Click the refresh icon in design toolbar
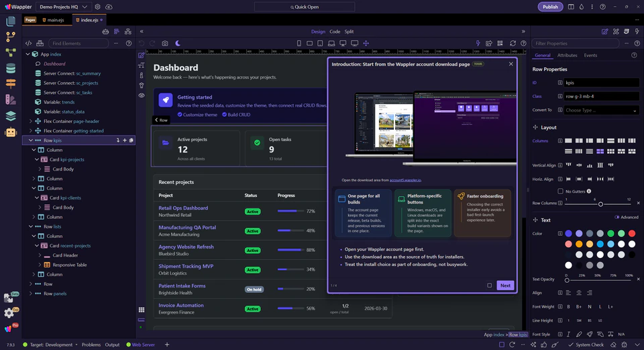This screenshot has height=350, width=644. tap(513, 43)
